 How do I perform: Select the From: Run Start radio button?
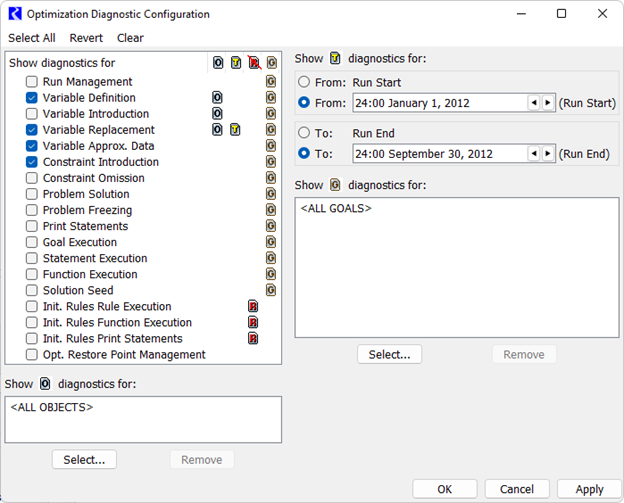pos(304,82)
